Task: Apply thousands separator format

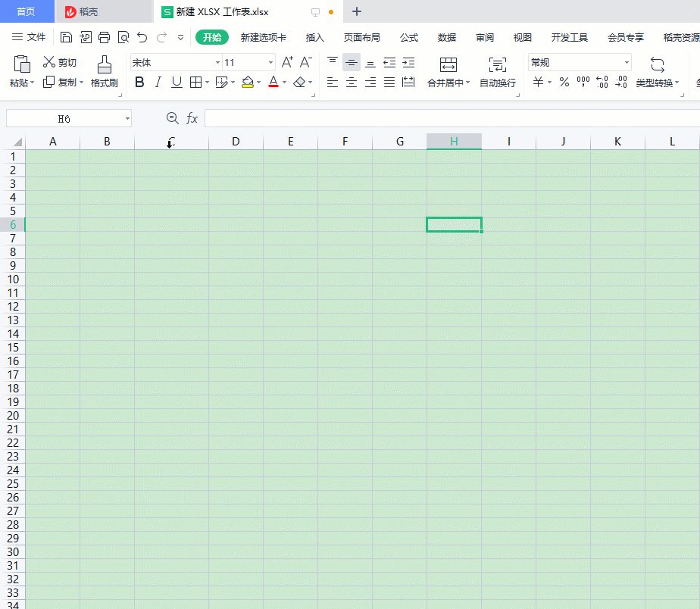Action: click(583, 82)
